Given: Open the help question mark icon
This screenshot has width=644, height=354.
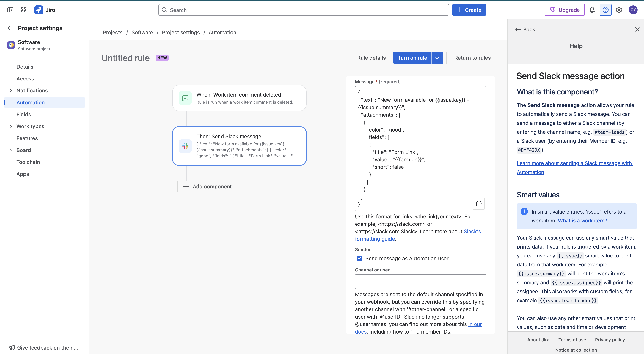Looking at the screenshot, I should 606,10.
